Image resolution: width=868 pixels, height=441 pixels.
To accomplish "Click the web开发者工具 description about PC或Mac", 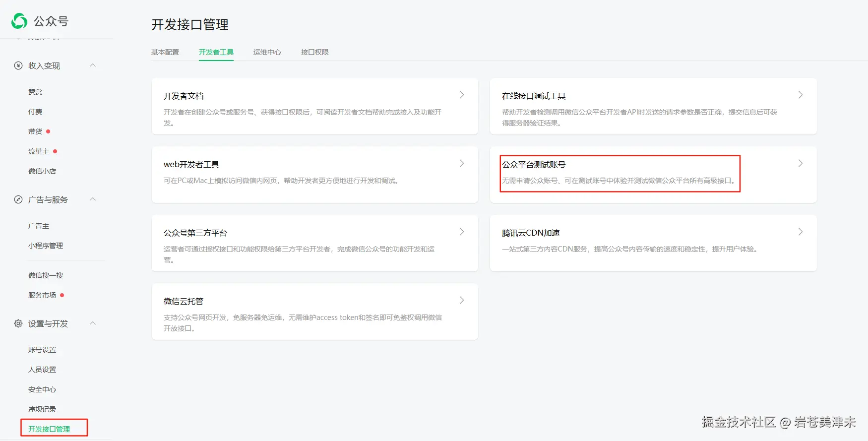I will pyautogui.click(x=282, y=181).
